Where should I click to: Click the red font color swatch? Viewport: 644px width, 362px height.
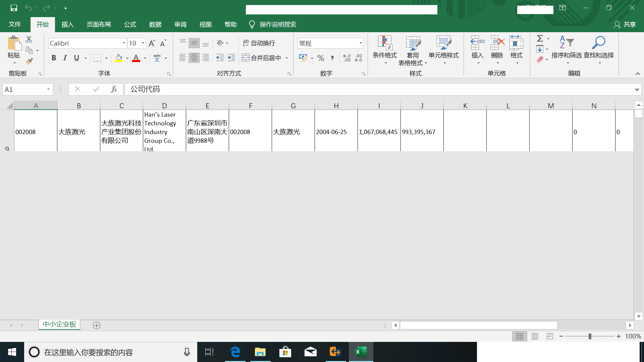coord(136,58)
